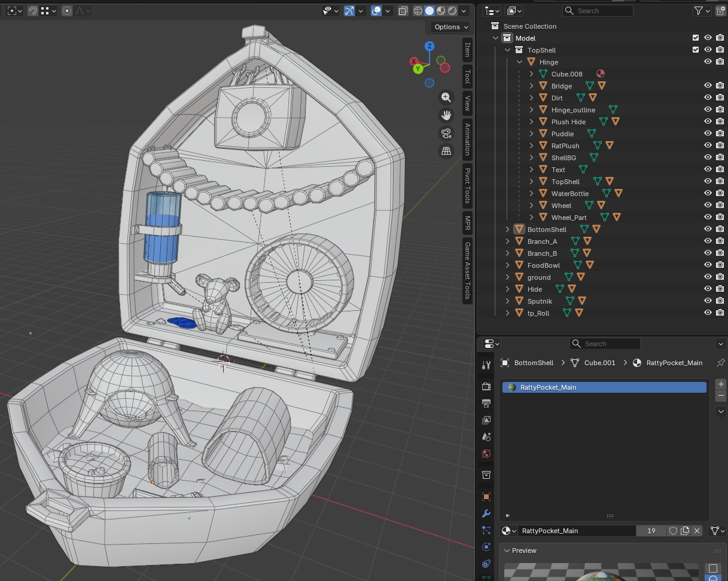Open the Modifiers wrench properties tab

click(486, 513)
